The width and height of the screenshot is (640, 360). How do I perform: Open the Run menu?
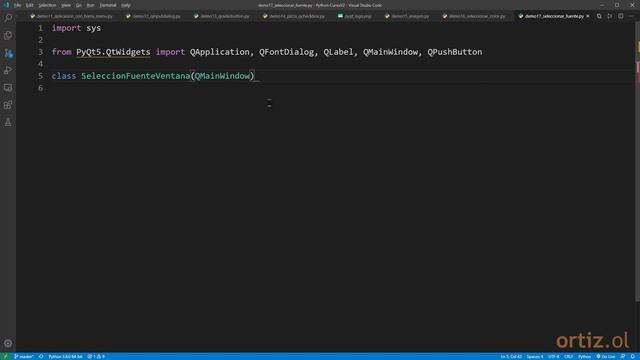point(91,5)
